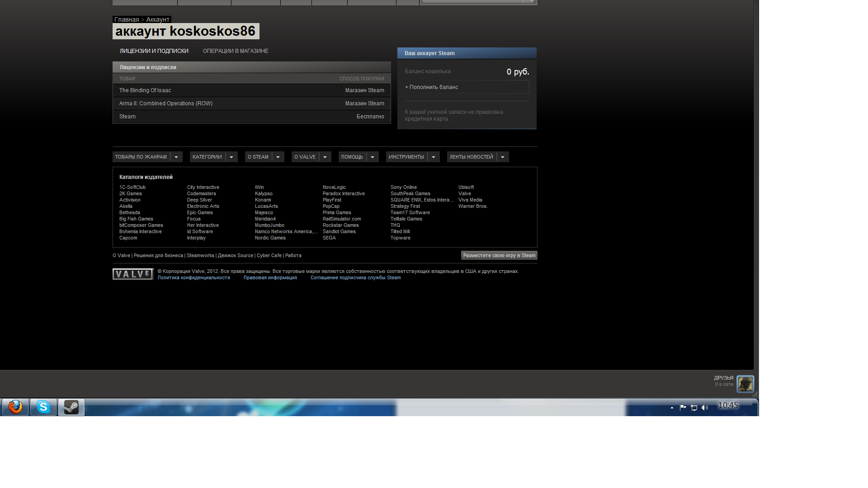
Task: Click the Valve logo in footer
Action: click(x=133, y=274)
